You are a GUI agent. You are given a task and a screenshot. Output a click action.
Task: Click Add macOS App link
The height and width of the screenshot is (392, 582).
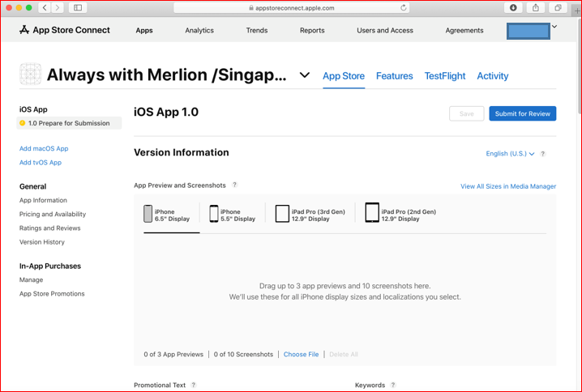click(x=44, y=148)
